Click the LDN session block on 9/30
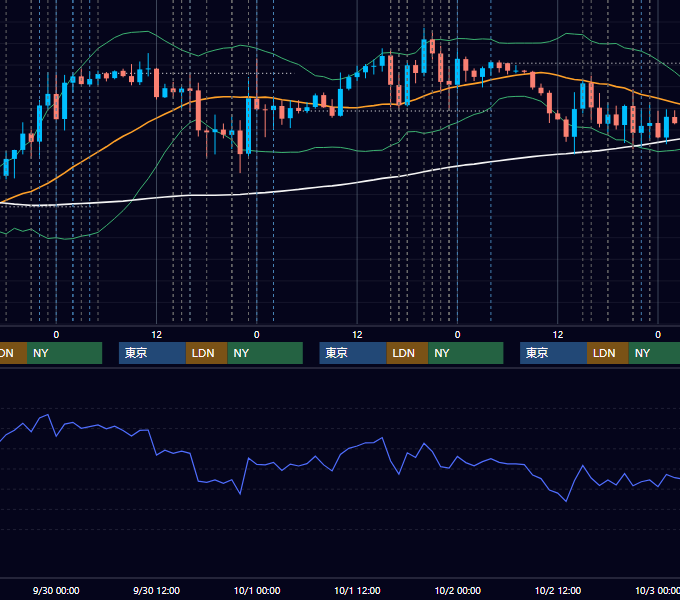Image resolution: width=680 pixels, height=600 pixels. pyautogui.click(x=206, y=353)
